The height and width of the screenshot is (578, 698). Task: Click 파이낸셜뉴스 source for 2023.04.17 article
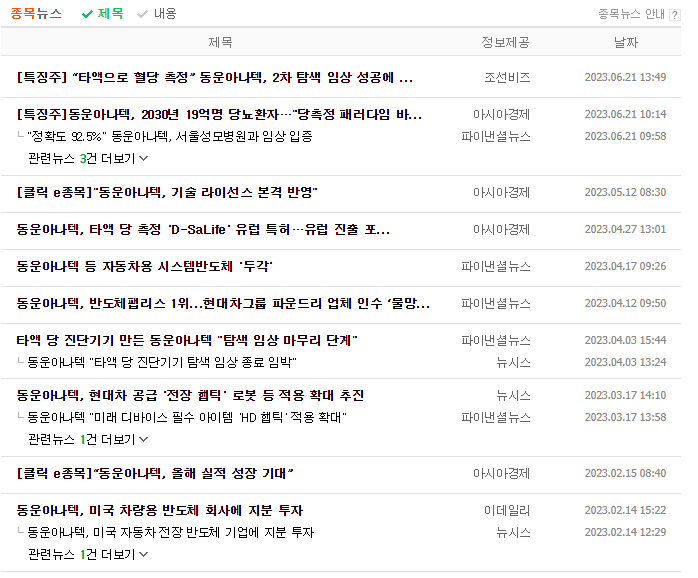pos(495,266)
